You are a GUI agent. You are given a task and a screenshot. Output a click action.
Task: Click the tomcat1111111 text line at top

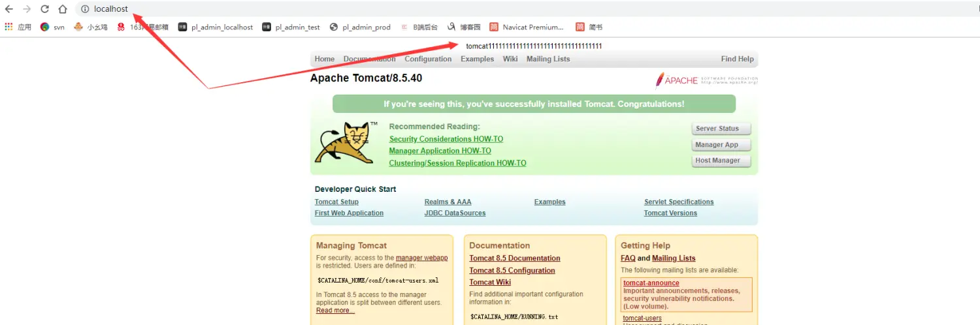534,46
